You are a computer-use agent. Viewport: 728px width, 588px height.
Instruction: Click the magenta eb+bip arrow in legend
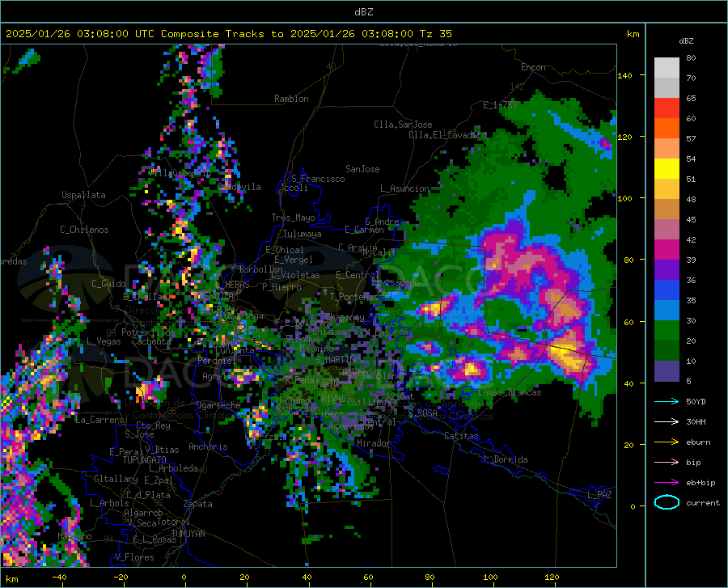(x=667, y=483)
